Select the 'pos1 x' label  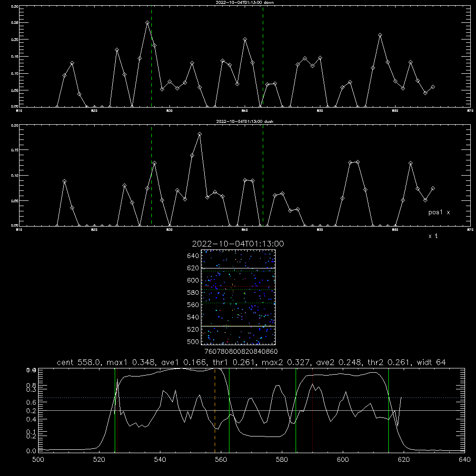[439, 212]
